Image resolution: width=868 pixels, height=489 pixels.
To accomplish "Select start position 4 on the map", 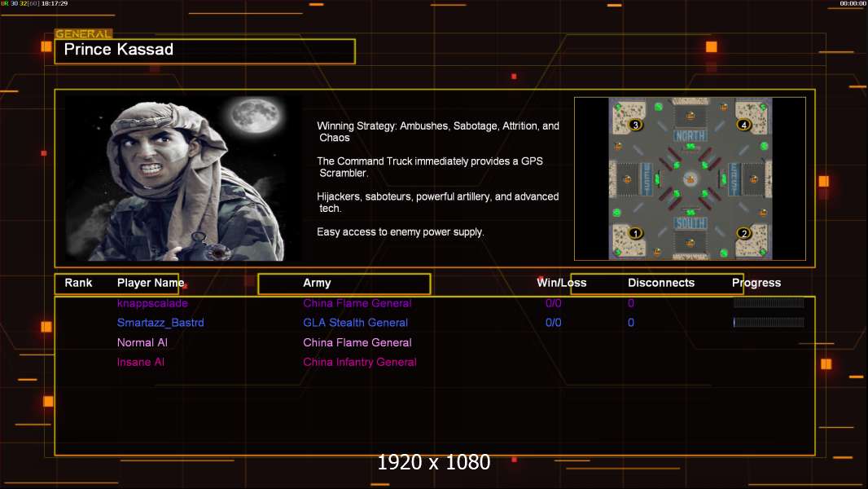I will click(743, 125).
